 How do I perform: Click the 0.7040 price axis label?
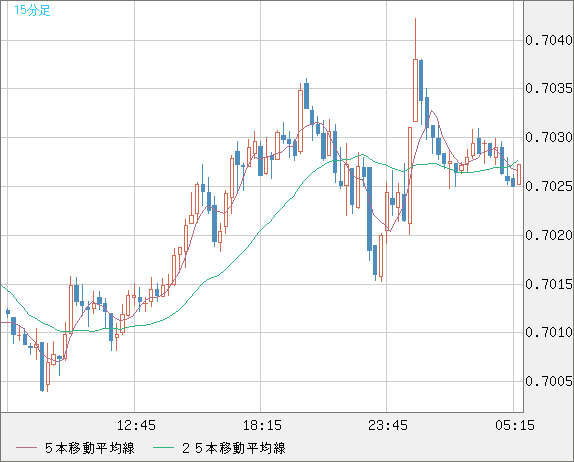[x=549, y=40]
